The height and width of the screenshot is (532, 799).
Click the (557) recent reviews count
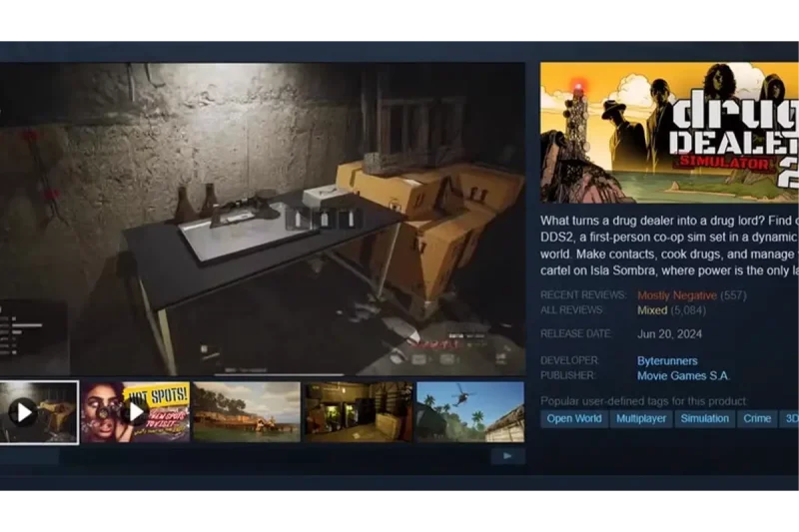733,295
